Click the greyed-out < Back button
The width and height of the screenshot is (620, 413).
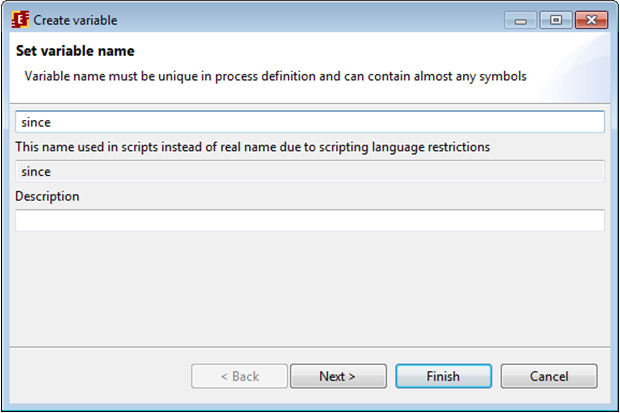tap(239, 377)
